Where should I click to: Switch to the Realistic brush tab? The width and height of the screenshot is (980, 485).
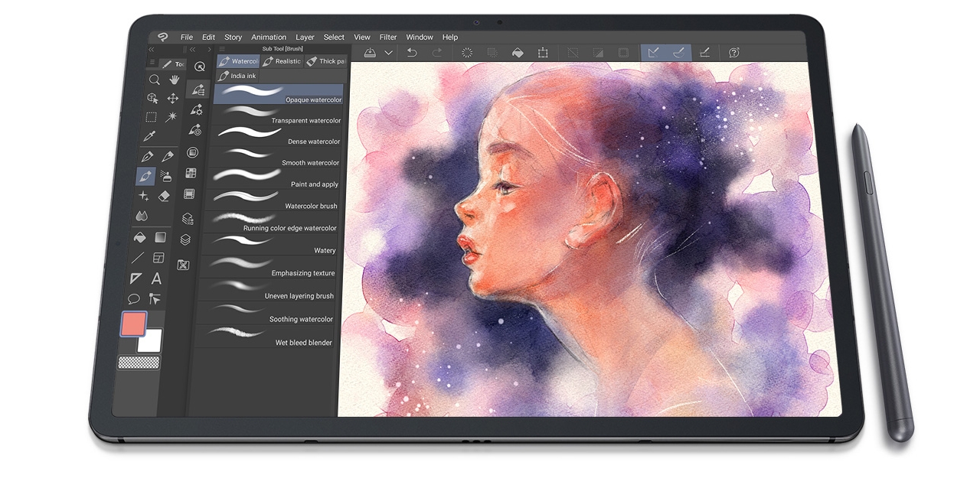(282, 61)
